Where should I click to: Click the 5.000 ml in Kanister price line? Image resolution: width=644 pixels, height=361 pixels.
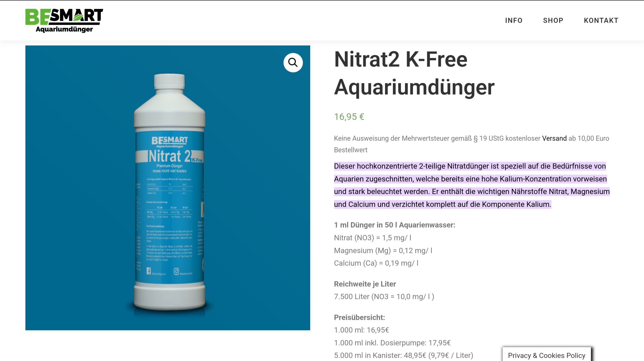pyautogui.click(x=404, y=355)
